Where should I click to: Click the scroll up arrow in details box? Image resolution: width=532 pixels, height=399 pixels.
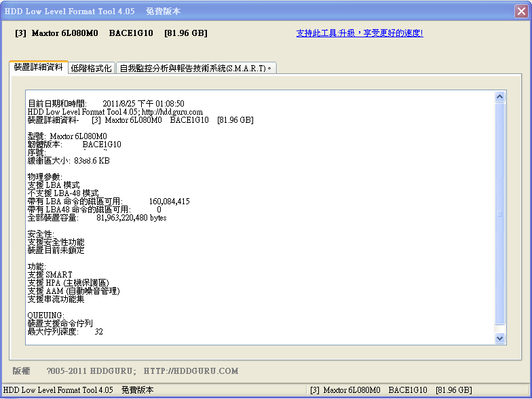pos(499,97)
